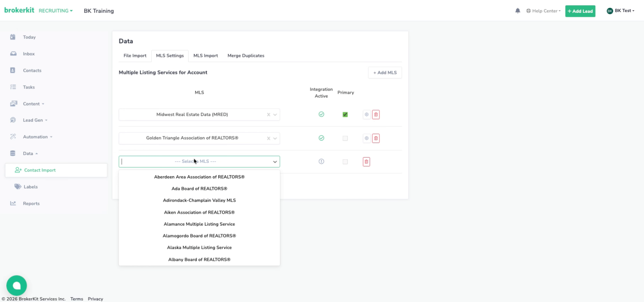The height and width of the screenshot is (302, 644).
Task: Click the Contacts book icon
Action: point(13,70)
